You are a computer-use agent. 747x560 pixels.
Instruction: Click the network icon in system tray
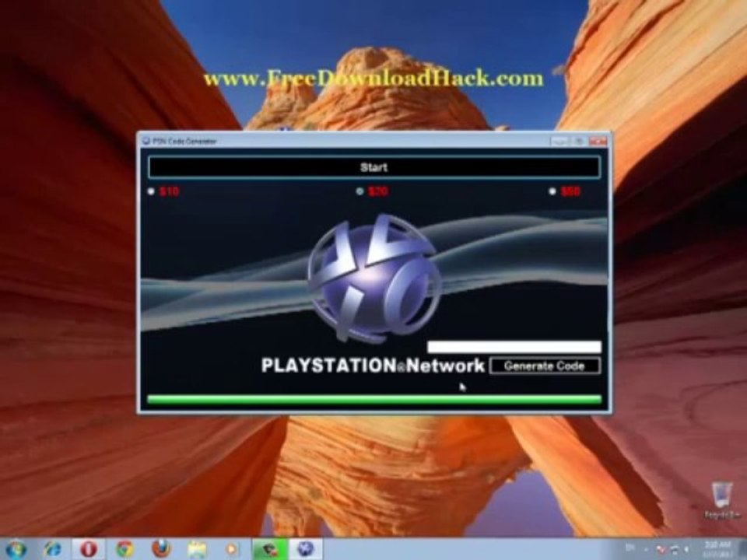[x=675, y=550]
